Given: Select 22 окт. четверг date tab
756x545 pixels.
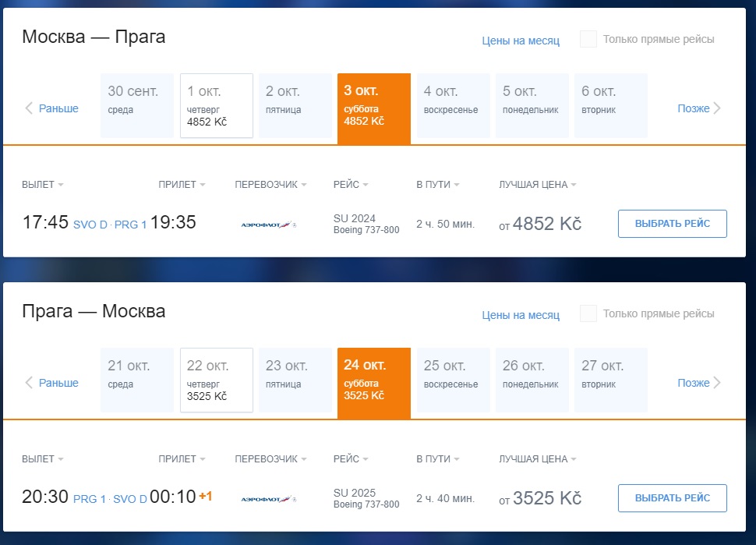Looking at the screenshot, I should (x=217, y=380).
